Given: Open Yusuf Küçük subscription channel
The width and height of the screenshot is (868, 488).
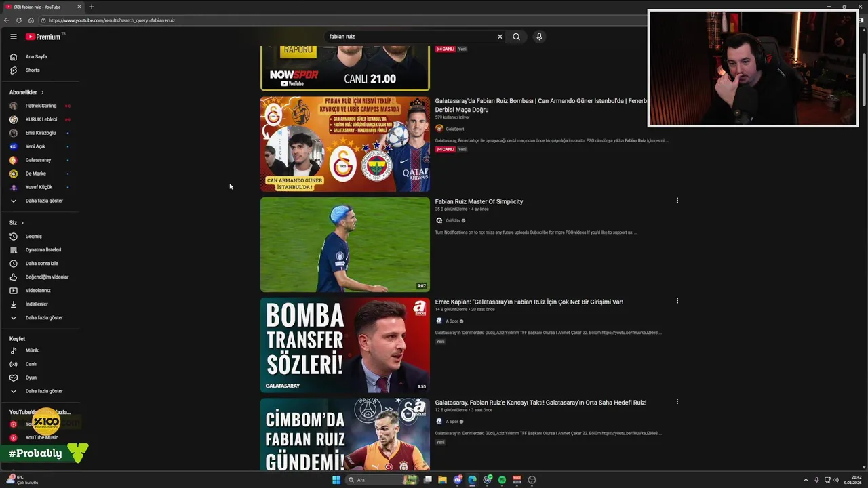Looking at the screenshot, I should (40, 187).
